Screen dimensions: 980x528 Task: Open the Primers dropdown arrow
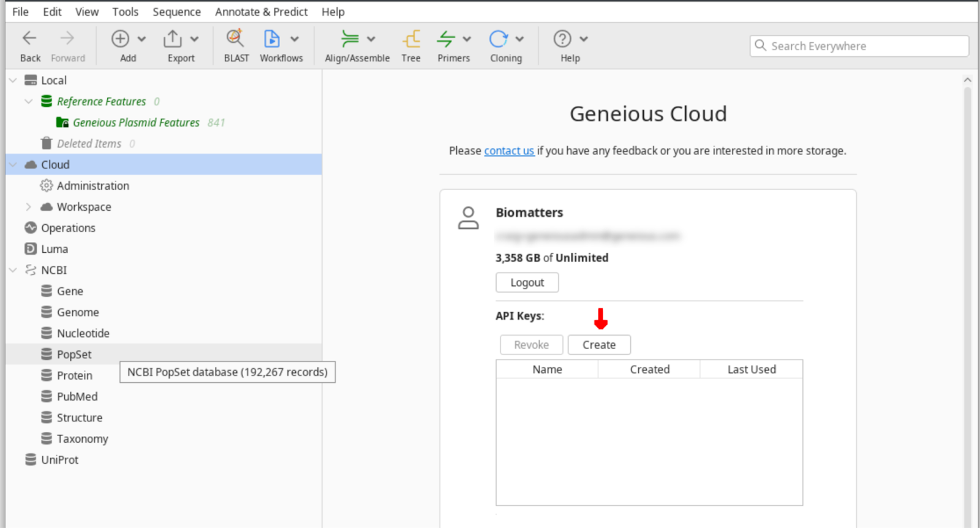(467, 39)
